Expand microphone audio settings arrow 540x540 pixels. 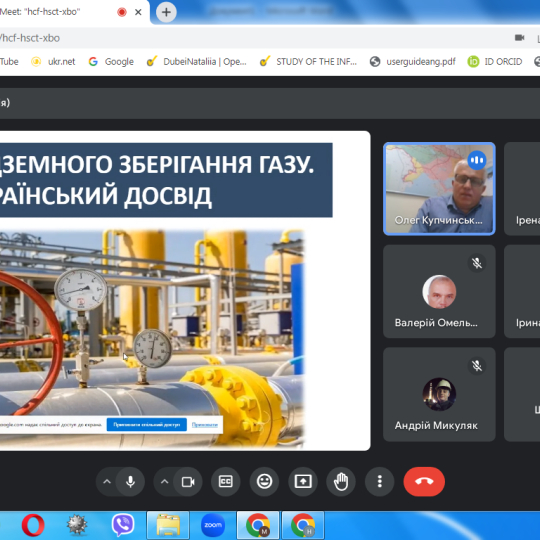click(x=107, y=481)
